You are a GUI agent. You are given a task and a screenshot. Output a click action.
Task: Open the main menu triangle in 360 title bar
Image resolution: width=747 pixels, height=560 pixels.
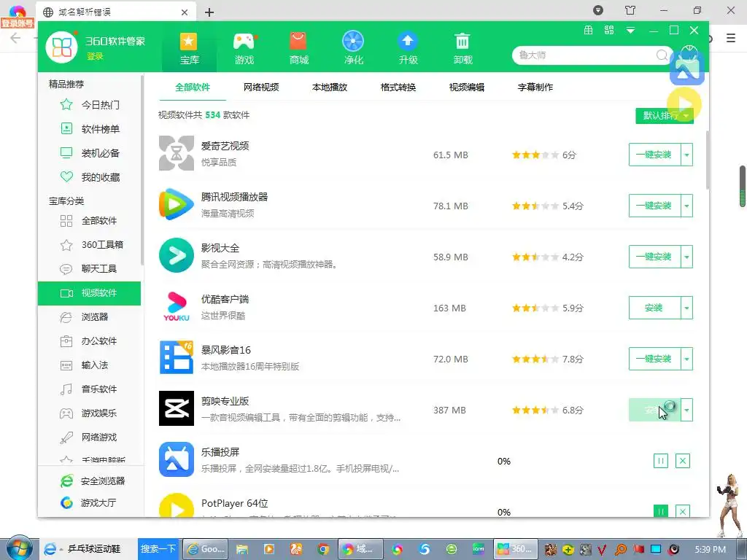click(x=630, y=31)
